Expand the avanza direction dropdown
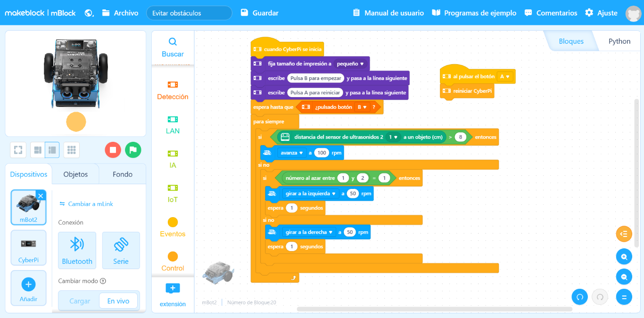The width and height of the screenshot is (644, 318). pos(291,153)
